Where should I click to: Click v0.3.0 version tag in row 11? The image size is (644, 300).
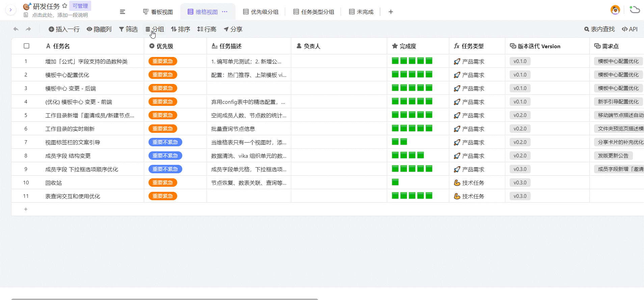point(520,196)
